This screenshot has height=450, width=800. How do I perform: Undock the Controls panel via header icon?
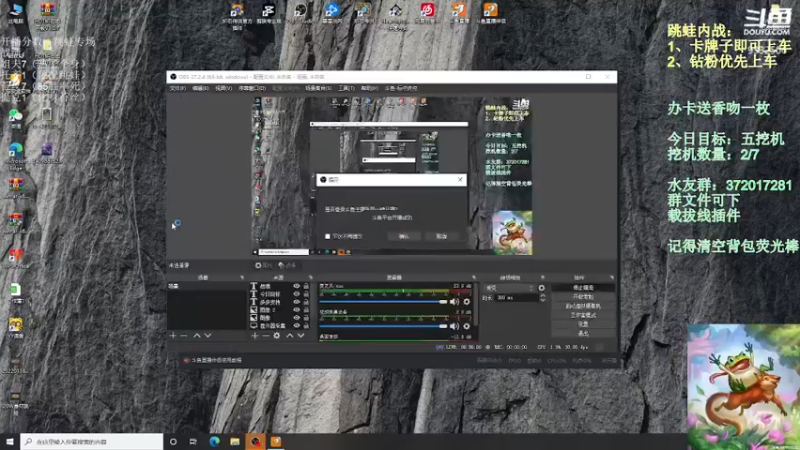pyautogui.click(x=611, y=278)
